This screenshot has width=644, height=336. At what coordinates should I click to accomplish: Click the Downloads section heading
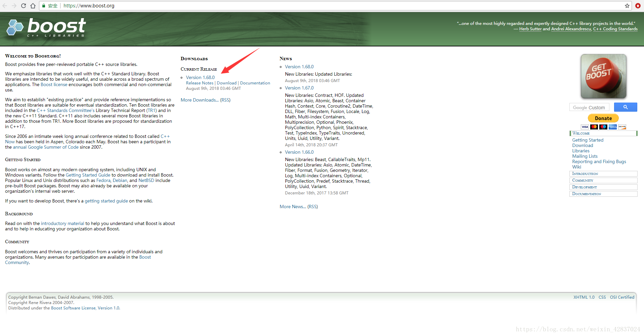(x=194, y=59)
